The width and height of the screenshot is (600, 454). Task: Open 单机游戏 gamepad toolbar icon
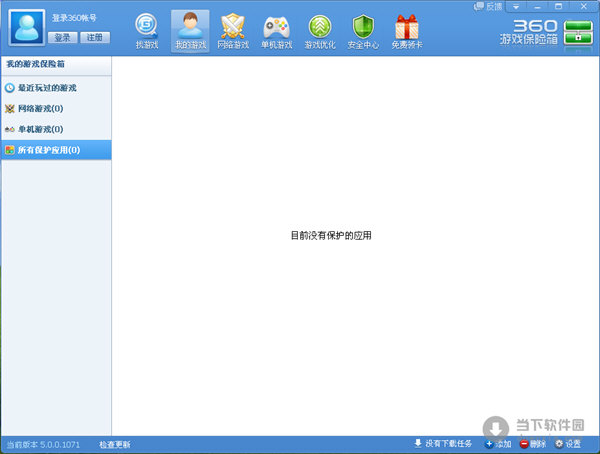[x=276, y=32]
